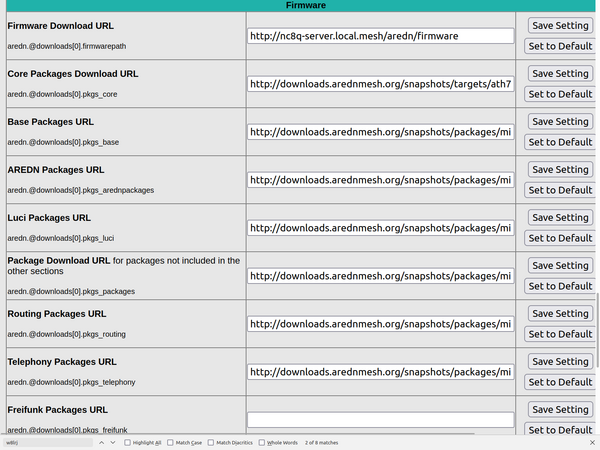The image size is (600, 450).
Task: Edit the Firmware Download URL field
Action: point(381,36)
